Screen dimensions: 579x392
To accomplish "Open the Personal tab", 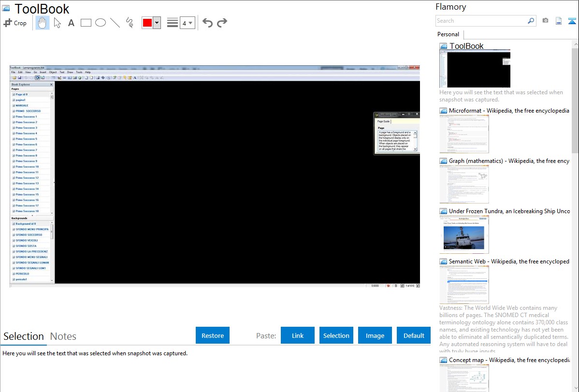I will pos(448,34).
